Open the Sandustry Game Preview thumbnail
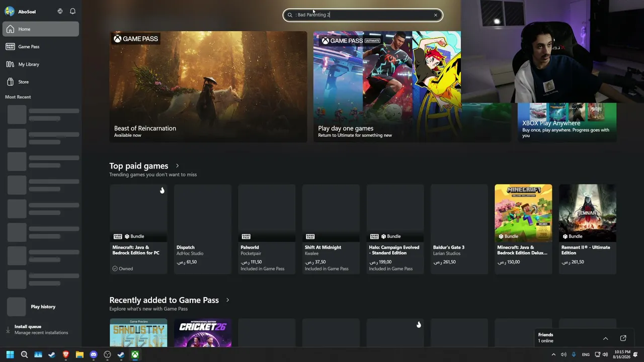Image resolution: width=644 pixels, height=362 pixels. 138,332
